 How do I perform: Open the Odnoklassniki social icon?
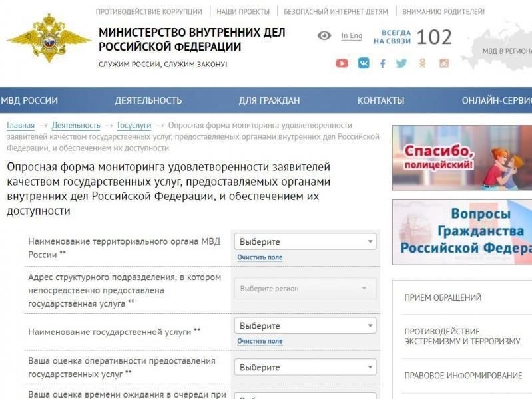pos(422,63)
